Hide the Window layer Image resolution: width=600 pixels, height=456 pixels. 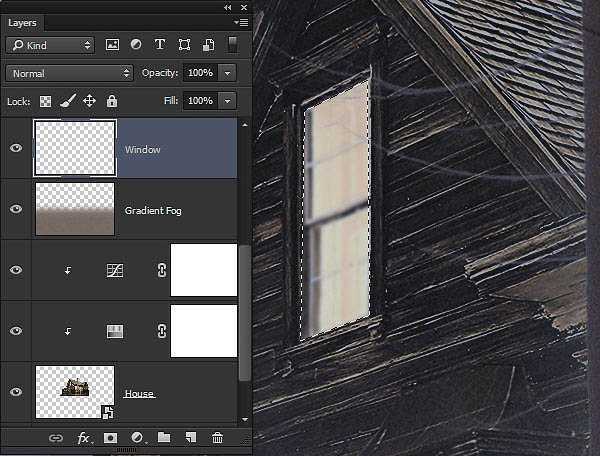pyautogui.click(x=15, y=149)
